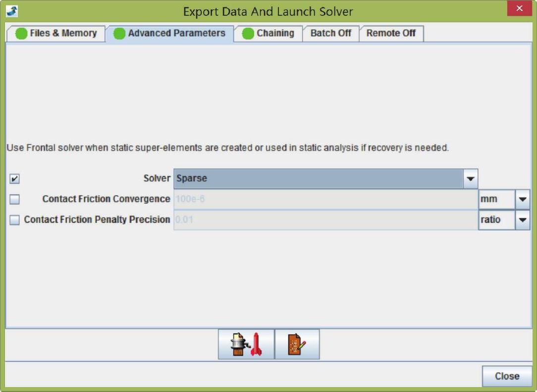
Task: Open the Remote Off tab
Action: tap(391, 33)
